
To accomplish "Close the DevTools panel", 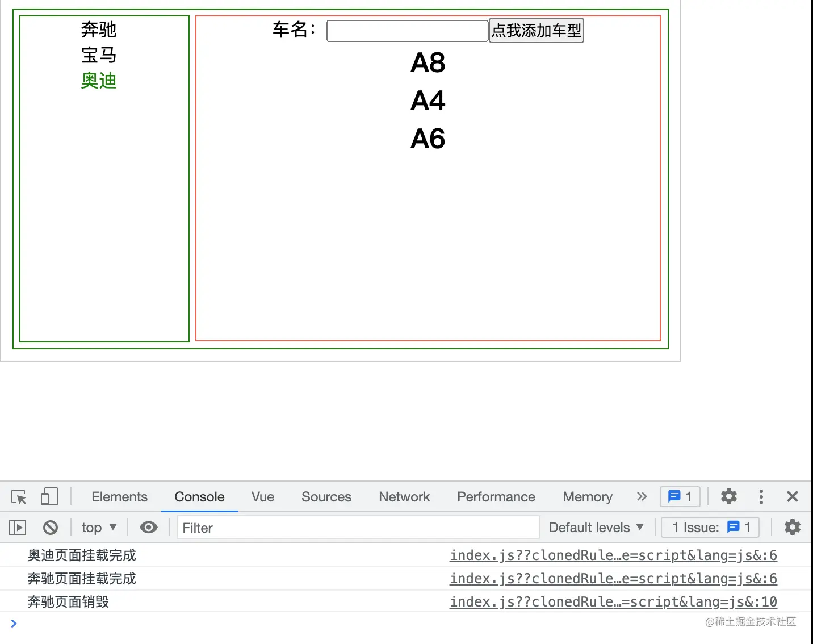I will coord(793,497).
